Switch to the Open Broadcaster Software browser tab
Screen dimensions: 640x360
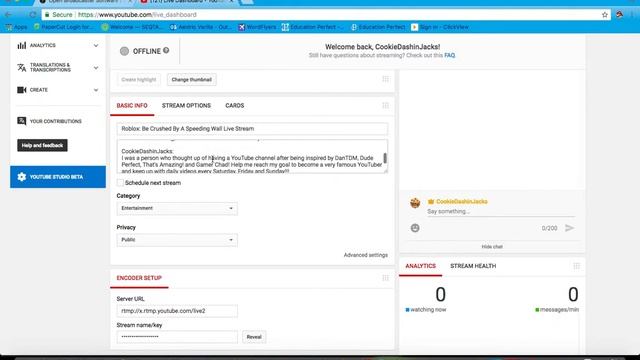(84, 2)
